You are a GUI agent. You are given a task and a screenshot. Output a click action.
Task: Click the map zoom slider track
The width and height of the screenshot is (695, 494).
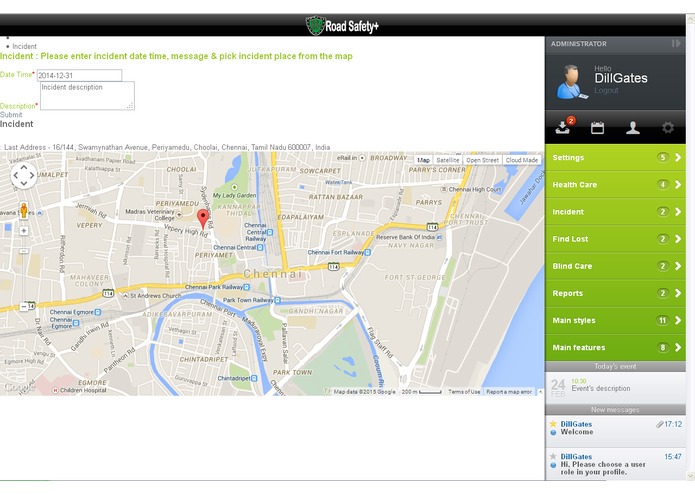tap(24, 268)
